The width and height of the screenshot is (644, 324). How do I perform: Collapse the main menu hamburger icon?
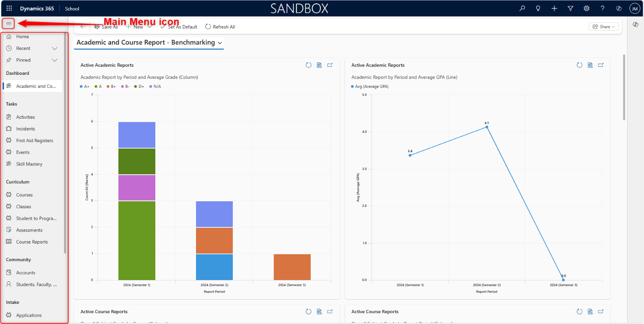point(8,24)
